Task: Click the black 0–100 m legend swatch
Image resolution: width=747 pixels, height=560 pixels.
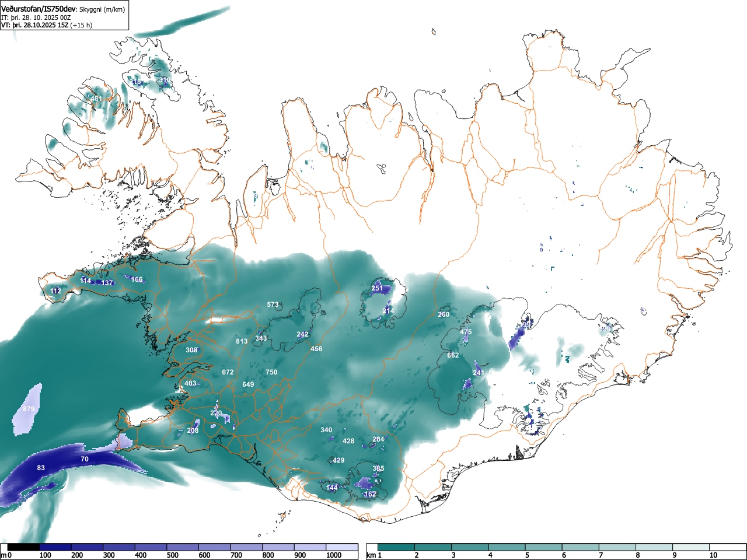Action: click(x=24, y=547)
